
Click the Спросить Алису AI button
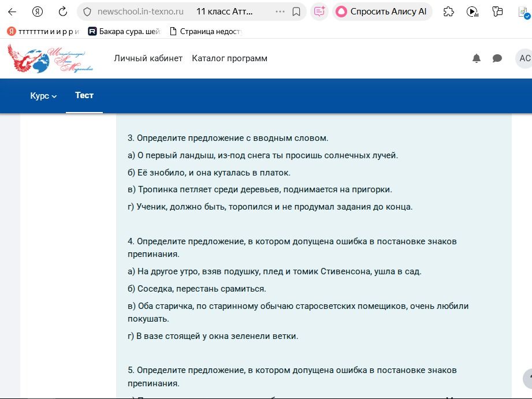[x=382, y=12]
